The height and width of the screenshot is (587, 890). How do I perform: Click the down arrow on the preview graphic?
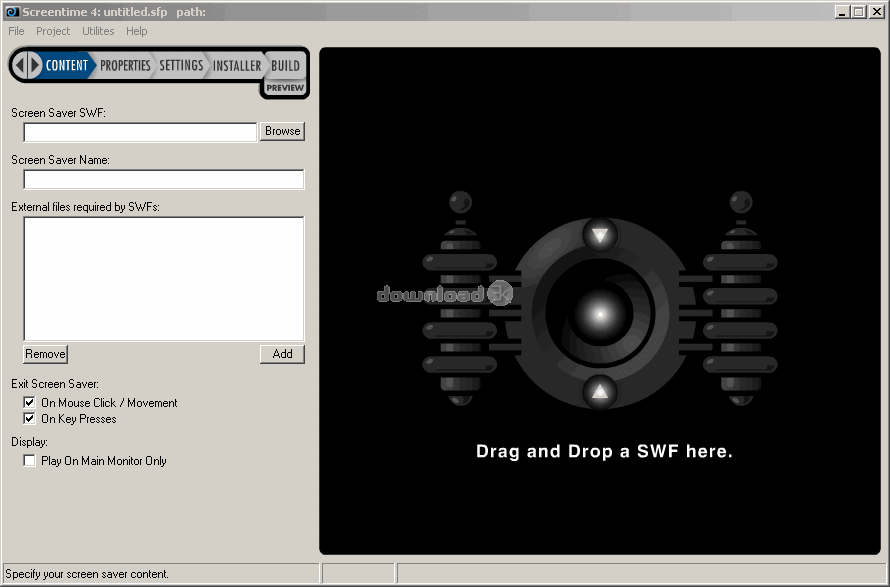[600, 236]
